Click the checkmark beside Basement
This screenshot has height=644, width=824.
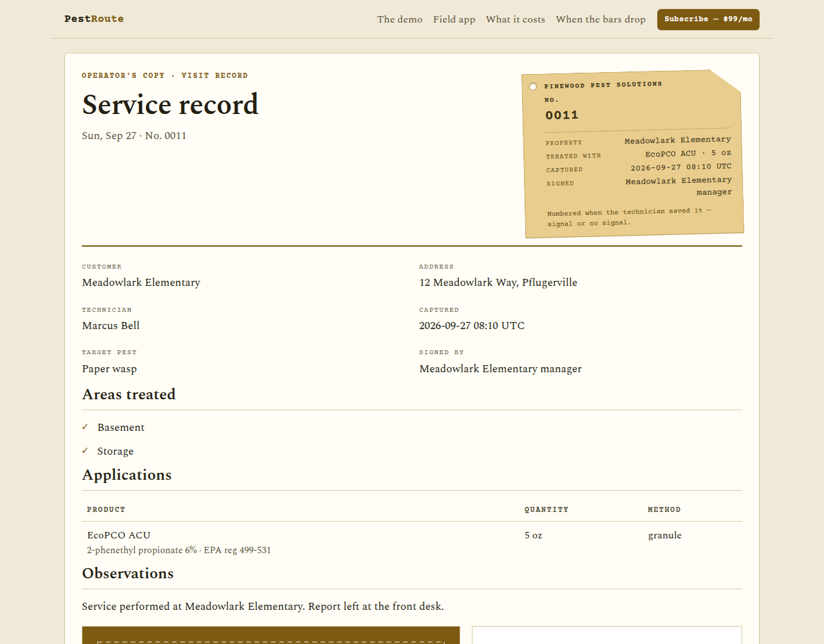click(85, 427)
